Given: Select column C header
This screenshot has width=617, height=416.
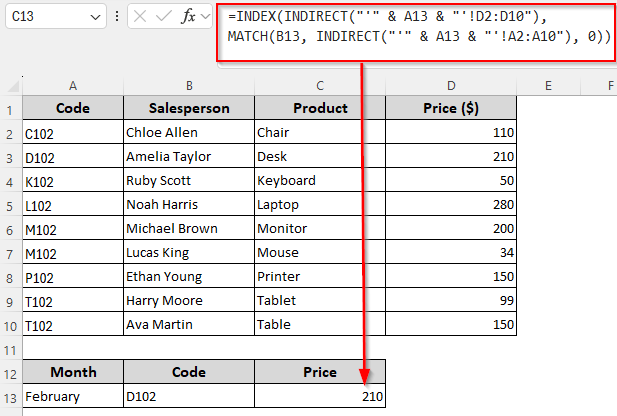Looking at the screenshot, I should tap(319, 87).
